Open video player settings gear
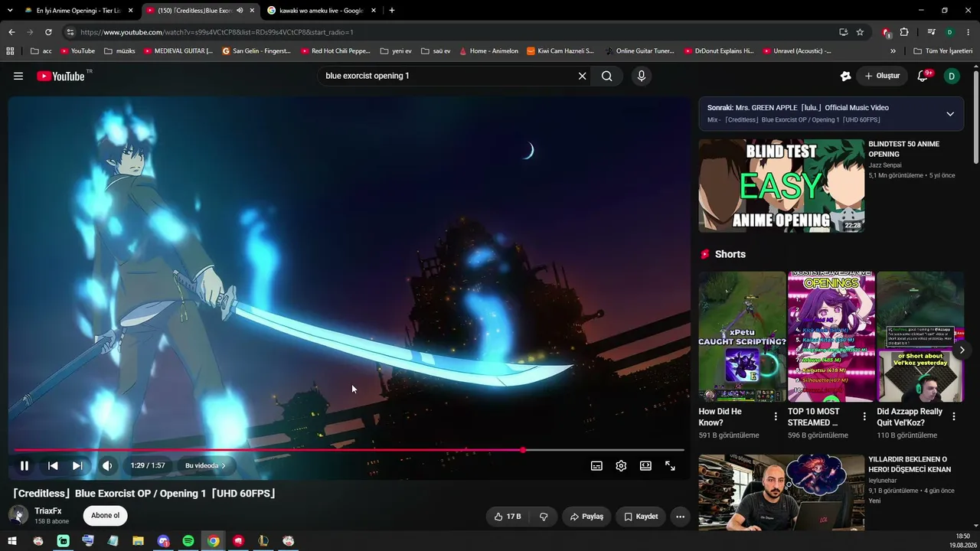 coord(621,465)
